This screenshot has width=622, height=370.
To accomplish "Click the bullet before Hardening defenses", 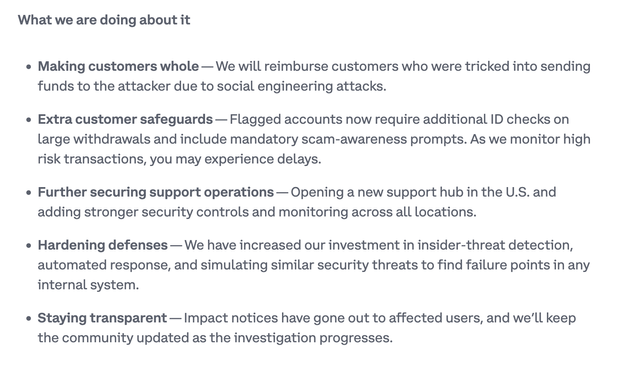I will click(x=28, y=245).
